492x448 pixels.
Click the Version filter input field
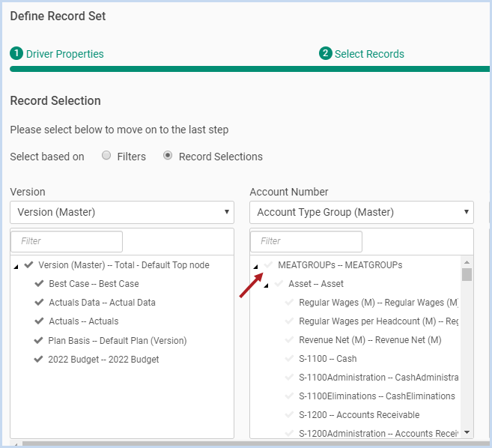point(67,241)
